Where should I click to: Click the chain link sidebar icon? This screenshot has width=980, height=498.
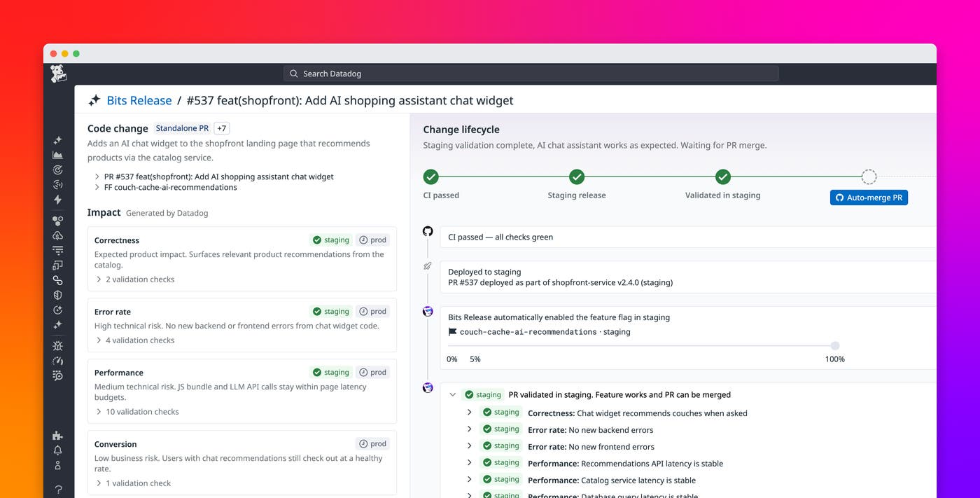click(x=58, y=280)
